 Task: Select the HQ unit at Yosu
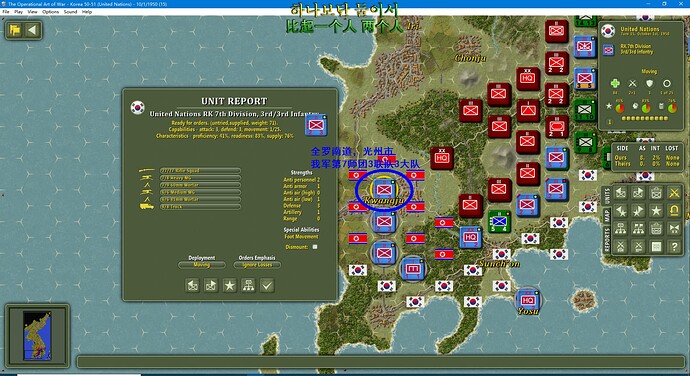click(x=527, y=299)
